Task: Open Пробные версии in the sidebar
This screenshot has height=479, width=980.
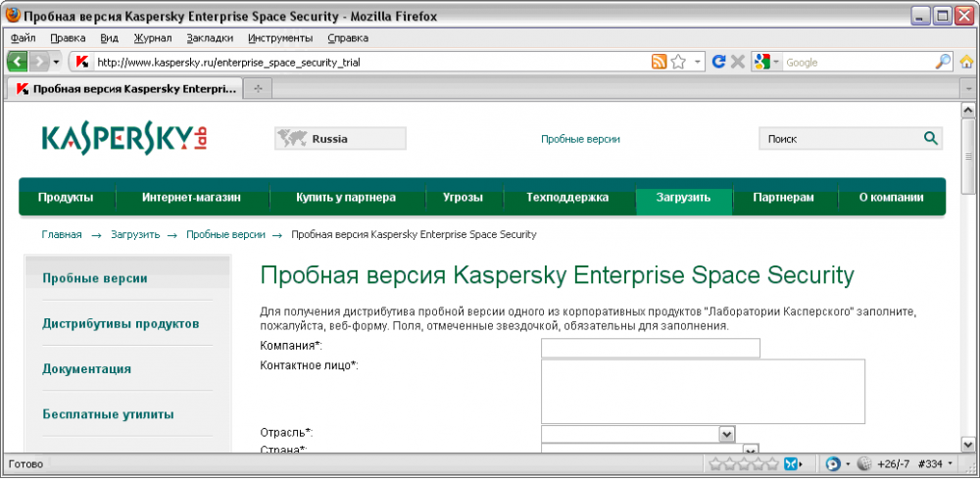Action: 95,278
